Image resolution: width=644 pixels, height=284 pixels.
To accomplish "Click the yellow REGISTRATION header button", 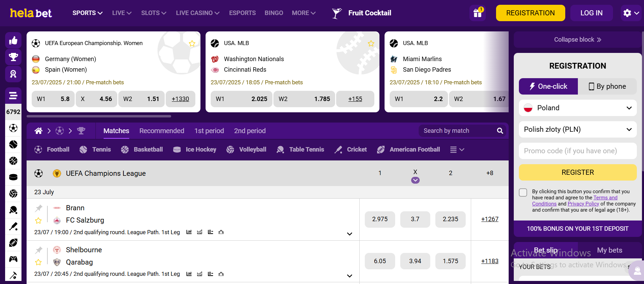I will pyautogui.click(x=530, y=13).
